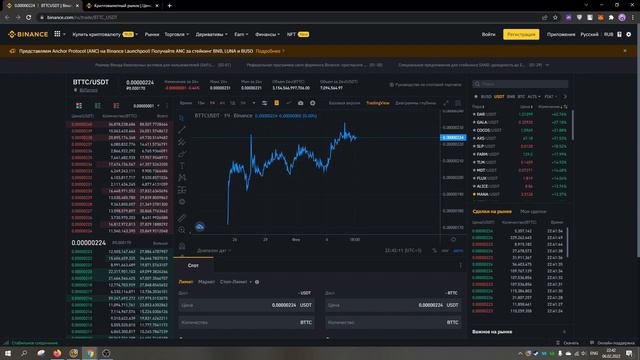Viewport: 640px width, 360px height.
Task: Click the yellow highlighted chart toolbar icon
Action: [x=276, y=103]
